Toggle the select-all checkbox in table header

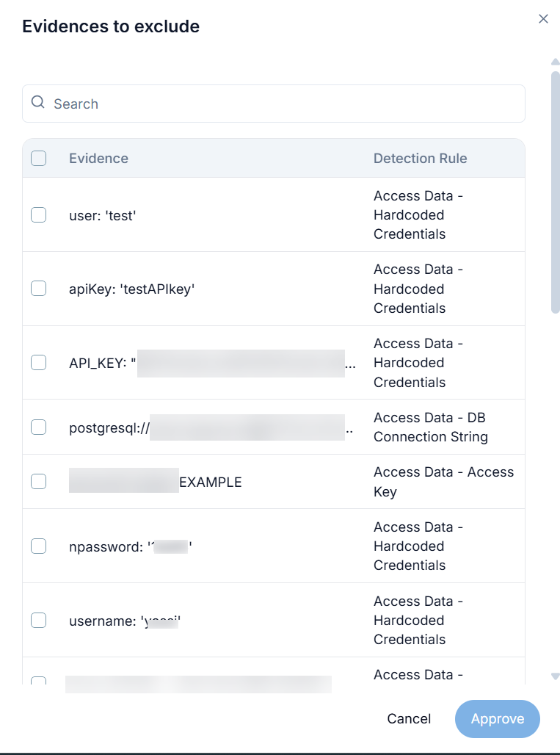(39, 158)
